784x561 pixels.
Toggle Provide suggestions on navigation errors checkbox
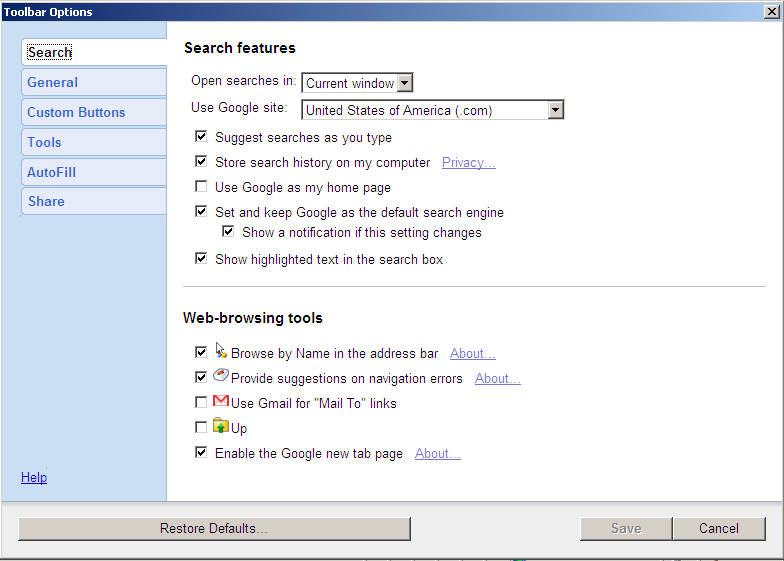[x=201, y=378]
